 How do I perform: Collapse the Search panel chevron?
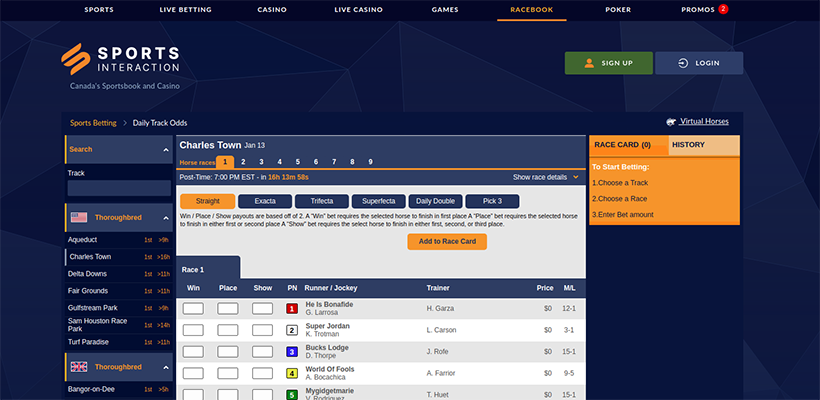click(x=166, y=150)
